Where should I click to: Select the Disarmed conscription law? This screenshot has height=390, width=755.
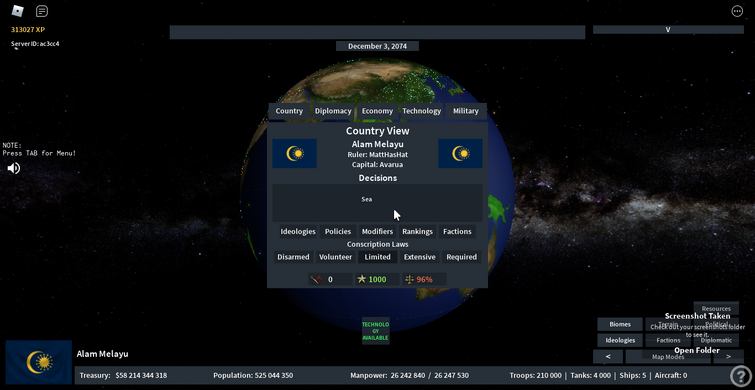(293, 257)
